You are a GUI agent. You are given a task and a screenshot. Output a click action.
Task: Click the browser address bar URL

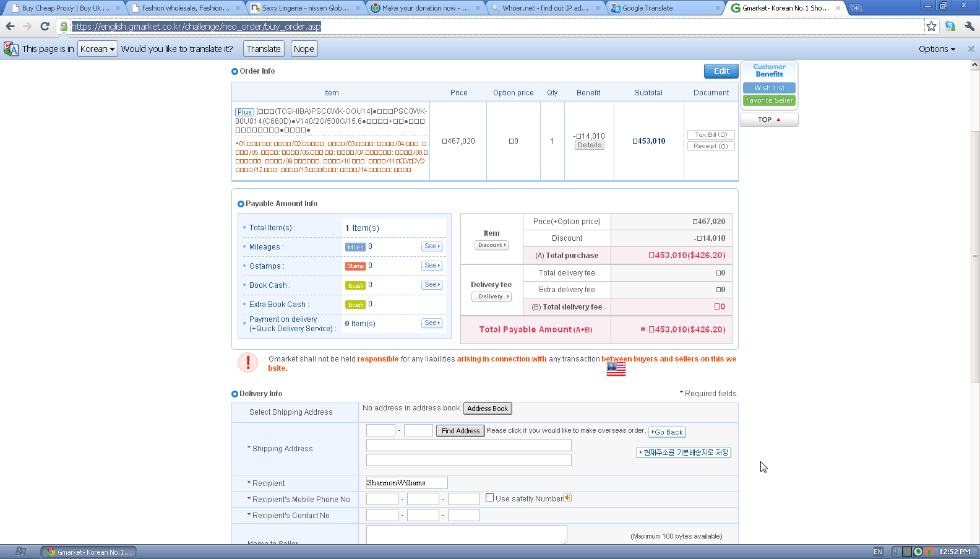click(x=196, y=27)
